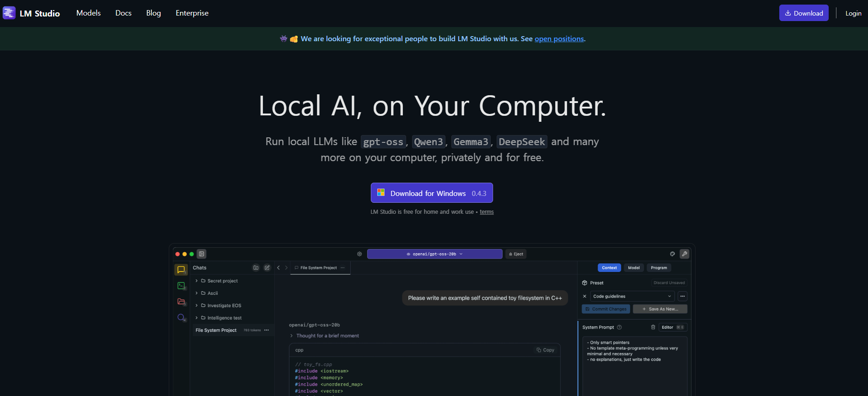The width and height of the screenshot is (868, 396).
Task: Click the Download for Windows button
Action: (x=431, y=193)
